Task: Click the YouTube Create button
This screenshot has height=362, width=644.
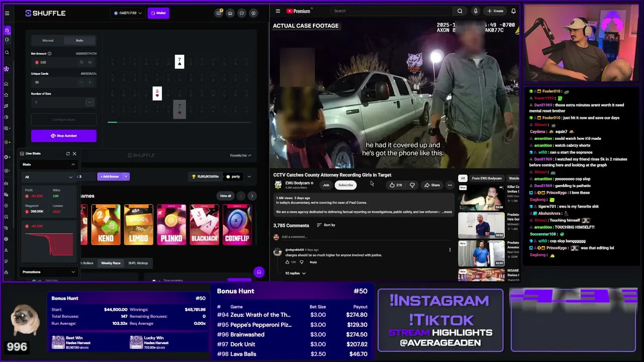Action: pos(495,11)
